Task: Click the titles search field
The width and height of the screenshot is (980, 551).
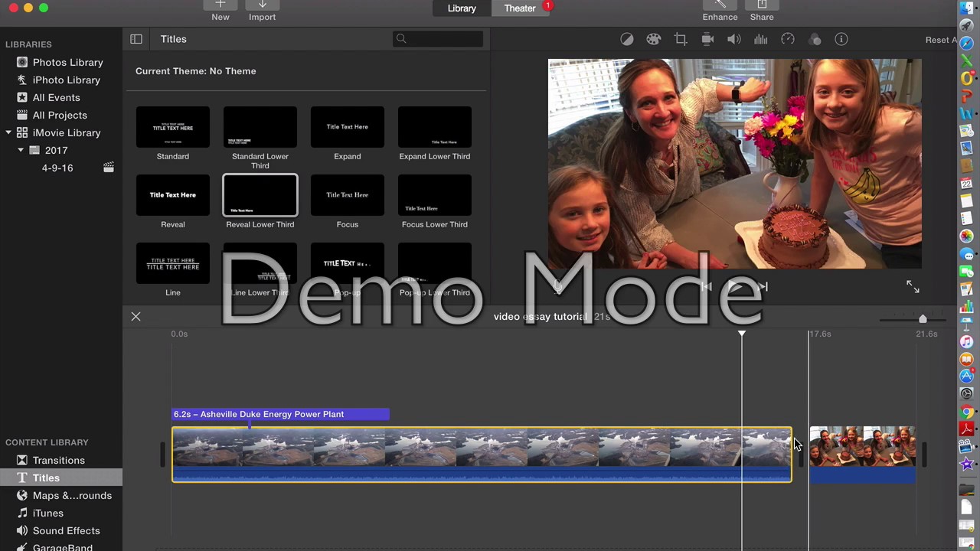Action: [439, 39]
